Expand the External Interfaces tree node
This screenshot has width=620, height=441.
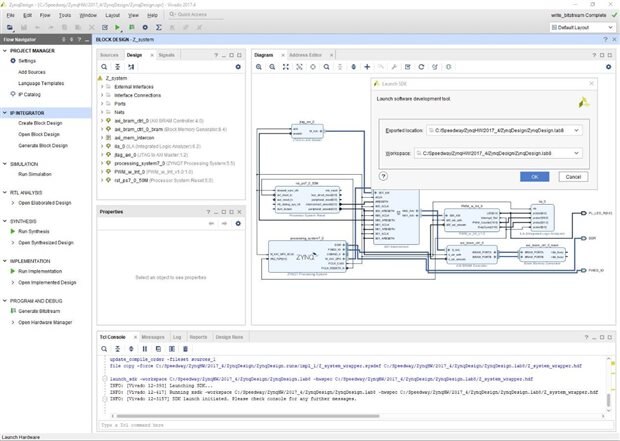[104, 87]
